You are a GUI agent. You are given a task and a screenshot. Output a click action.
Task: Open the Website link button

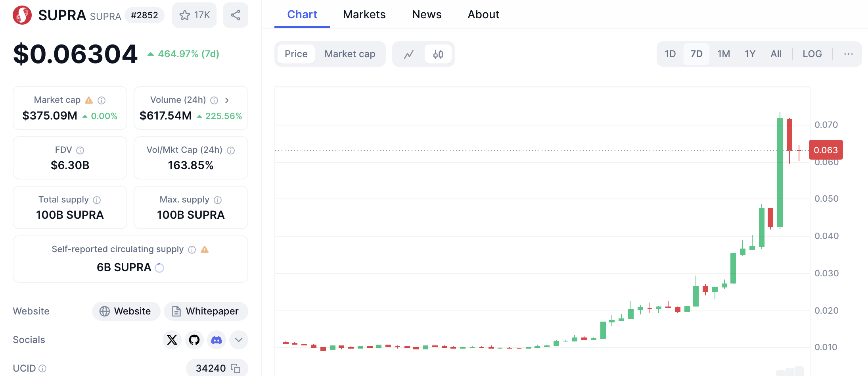coord(126,311)
